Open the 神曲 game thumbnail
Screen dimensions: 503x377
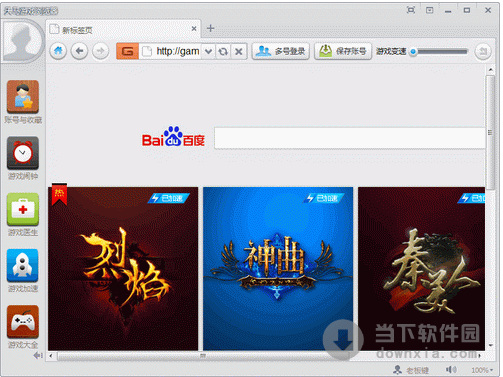click(278, 268)
